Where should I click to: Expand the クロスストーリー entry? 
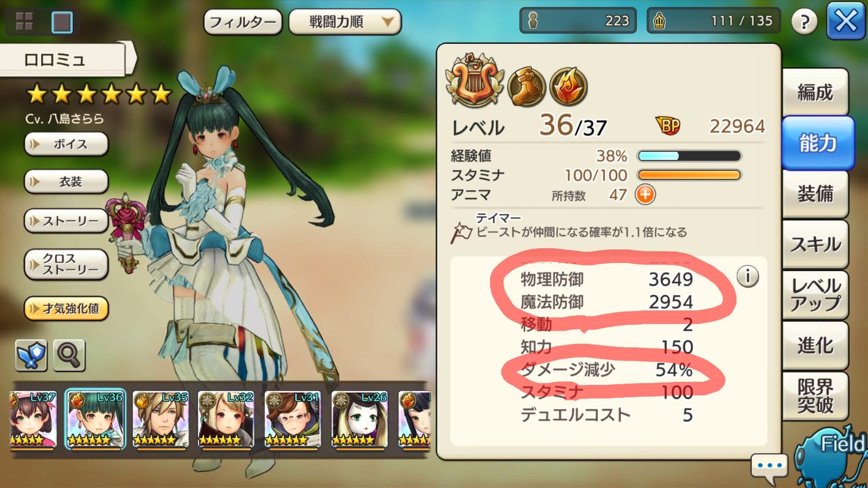tap(66, 264)
